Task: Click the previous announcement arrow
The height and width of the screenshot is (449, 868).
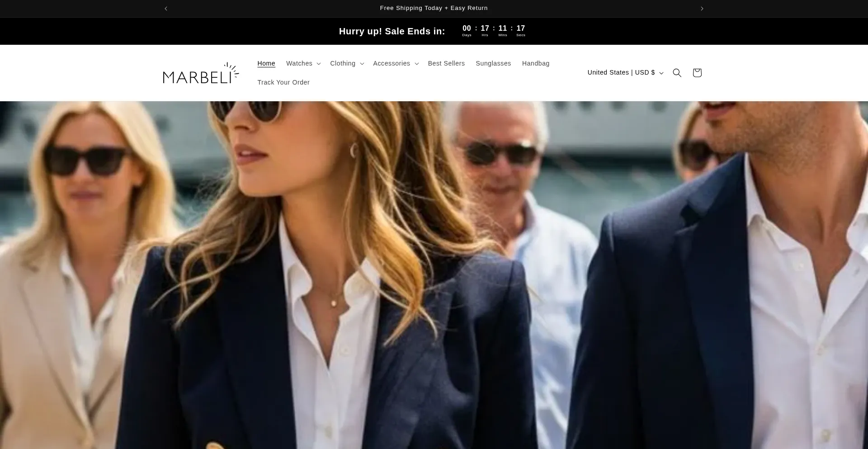Action: [166, 9]
